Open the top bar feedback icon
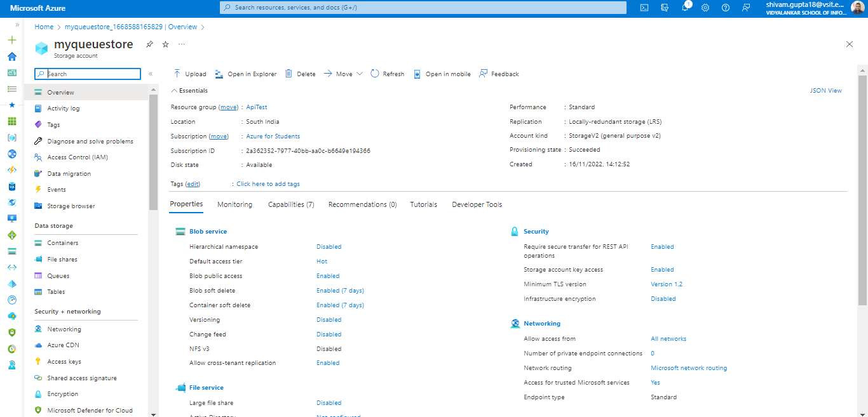The height and width of the screenshot is (417, 868). (x=746, y=8)
